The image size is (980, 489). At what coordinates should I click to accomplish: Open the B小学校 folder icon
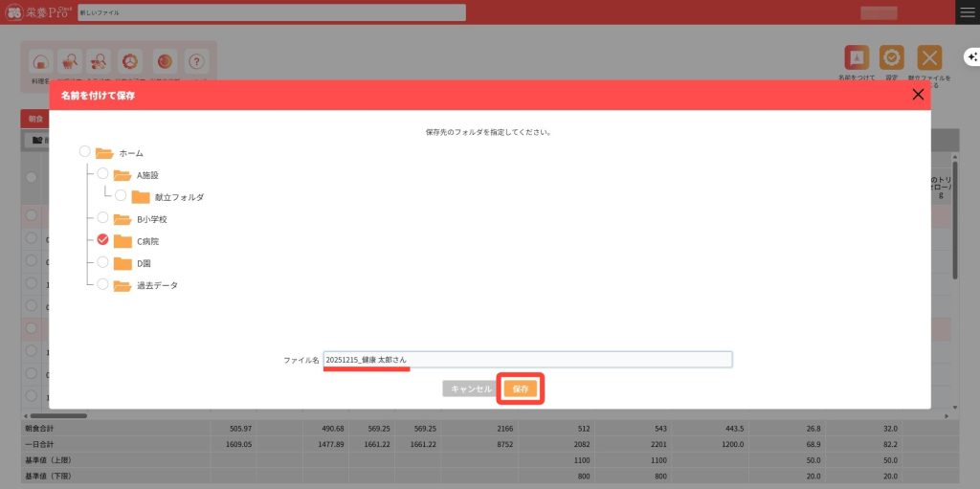pos(122,219)
